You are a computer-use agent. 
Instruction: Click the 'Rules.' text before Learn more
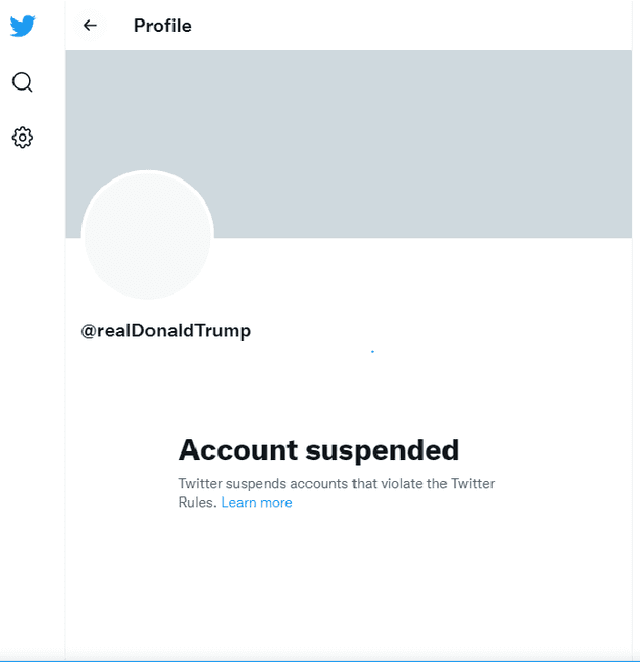pos(197,503)
